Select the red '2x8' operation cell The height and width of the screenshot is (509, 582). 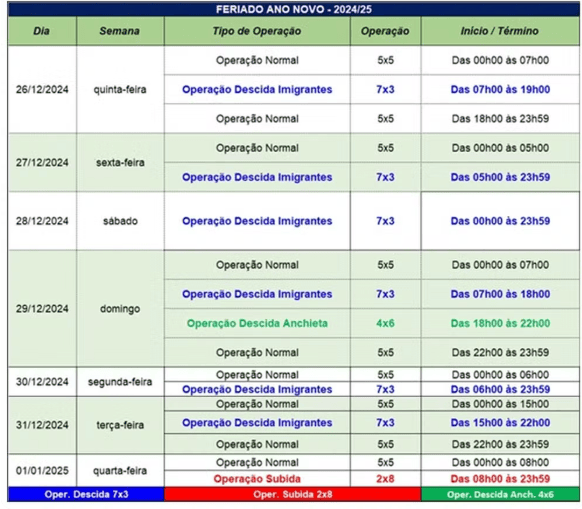pos(385,479)
